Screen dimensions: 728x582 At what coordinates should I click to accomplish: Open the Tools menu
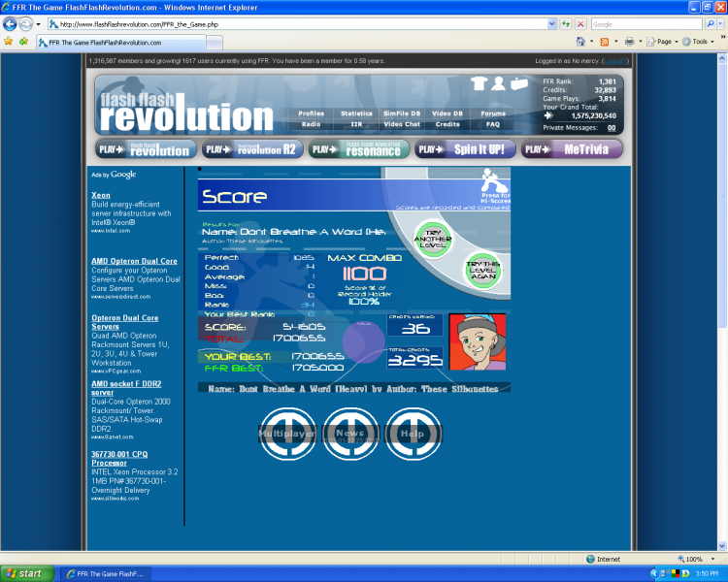click(x=698, y=42)
